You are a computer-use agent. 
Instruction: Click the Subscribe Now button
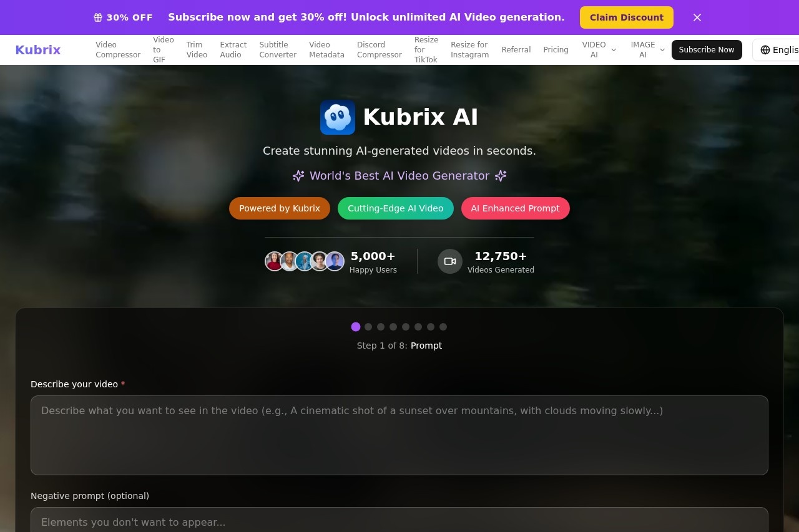[x=707, y=49]
